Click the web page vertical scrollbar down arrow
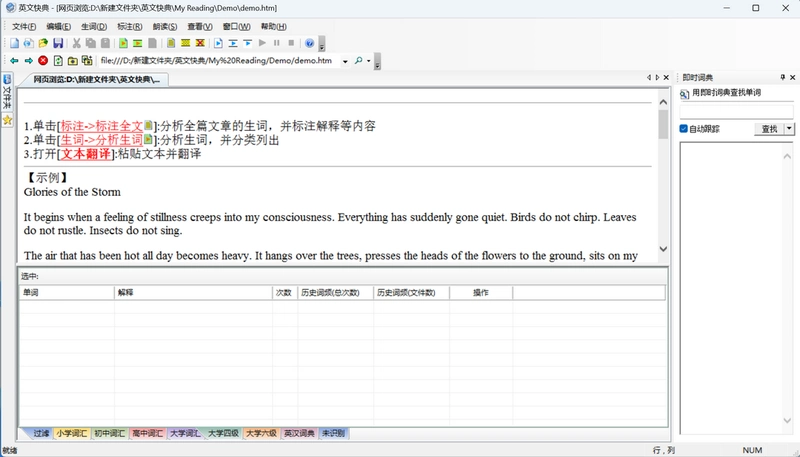The width and height of the screenshot is (800, 457). tap(663, 249)
